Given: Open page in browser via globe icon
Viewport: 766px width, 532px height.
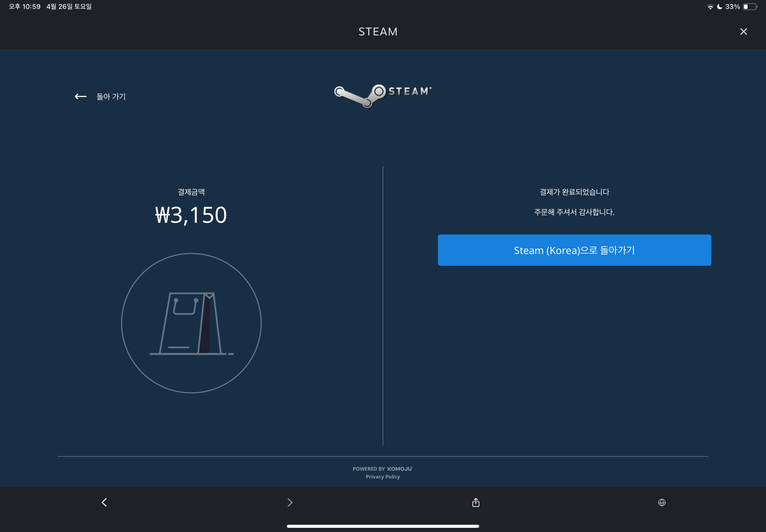Looking at the screenshot, I should tap(662, 502).
